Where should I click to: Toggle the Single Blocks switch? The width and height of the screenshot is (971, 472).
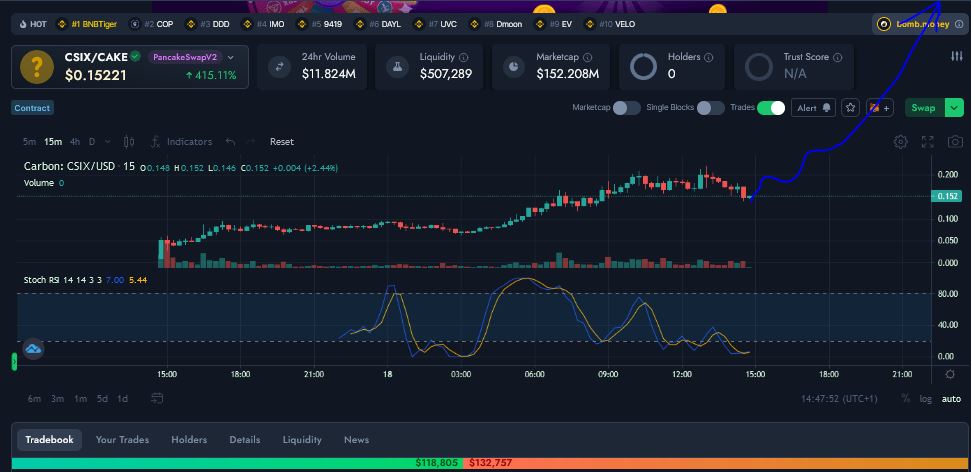710,108
